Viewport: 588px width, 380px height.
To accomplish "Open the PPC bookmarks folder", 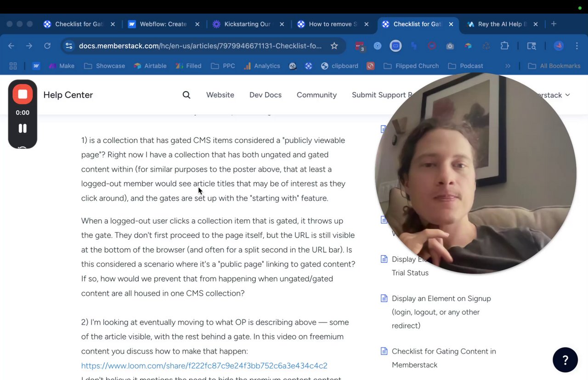I will [x=223, y=66].
